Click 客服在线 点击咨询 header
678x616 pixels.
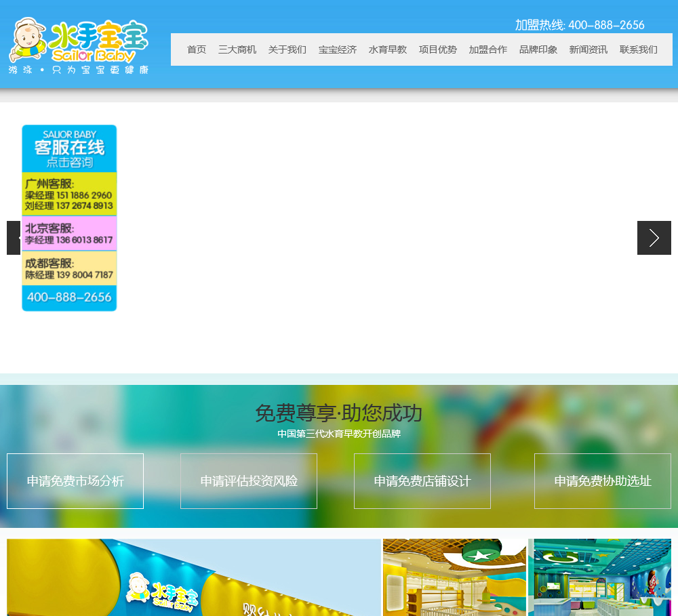point(69,148)
